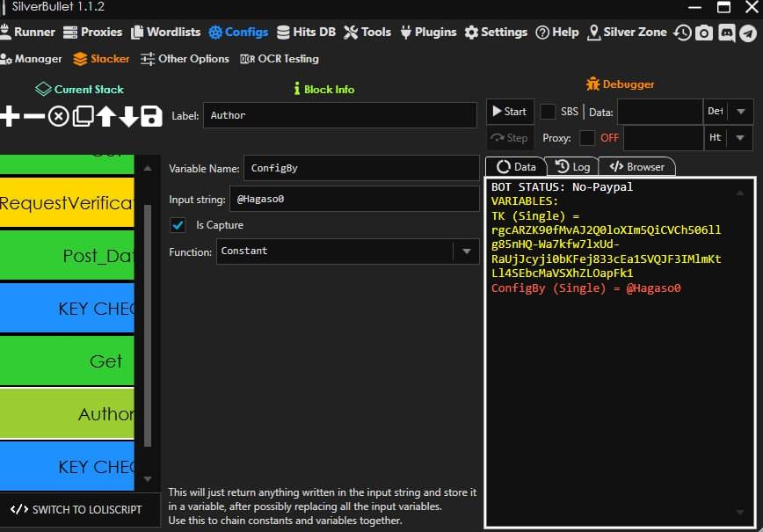Open the Discord icon link
Screen dimensions: 763x532
(726, 33)
